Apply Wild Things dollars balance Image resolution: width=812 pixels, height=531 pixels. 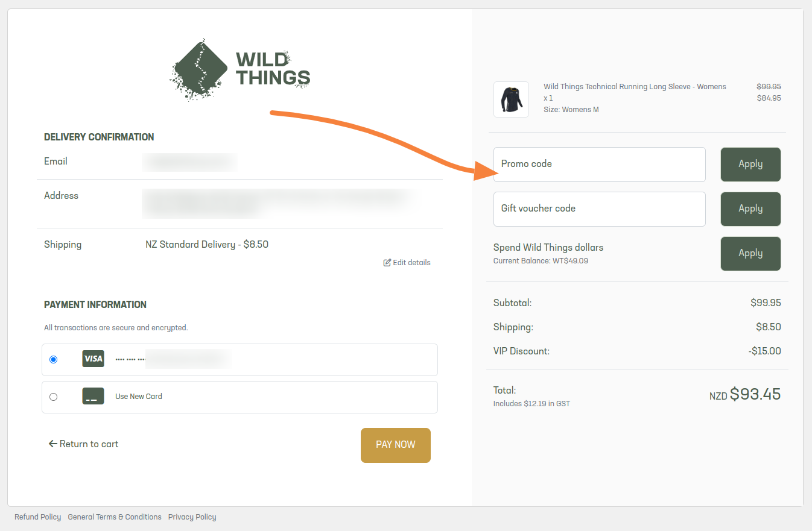[x=750, y=254]
